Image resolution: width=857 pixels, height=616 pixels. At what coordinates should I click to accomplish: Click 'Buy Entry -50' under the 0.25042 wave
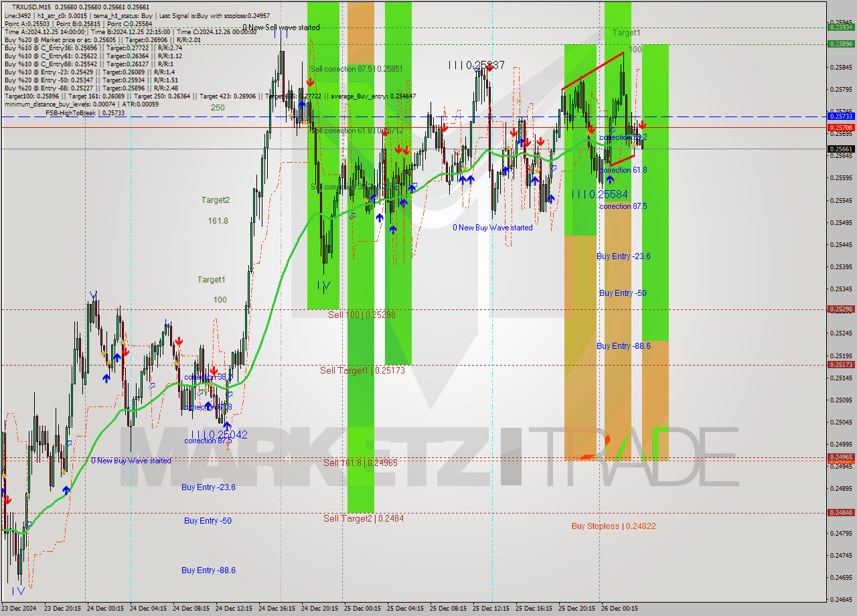coord(208,521)
